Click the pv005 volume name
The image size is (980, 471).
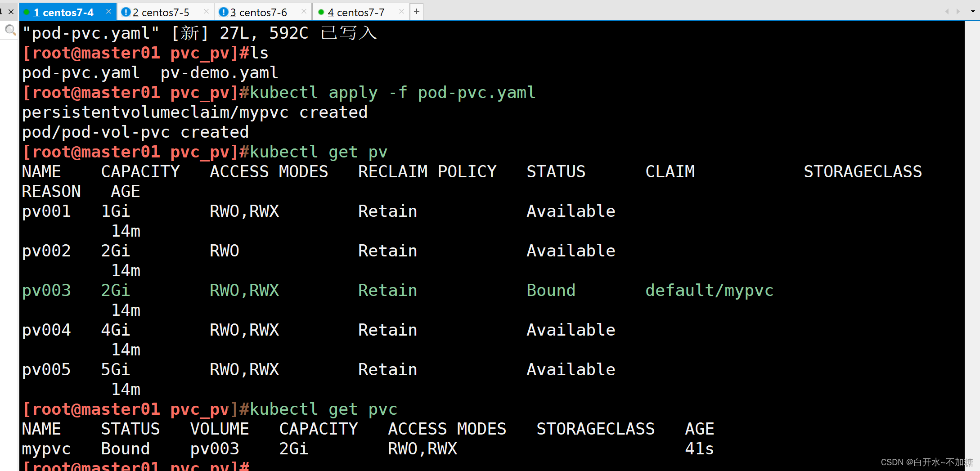click(46, 370)
